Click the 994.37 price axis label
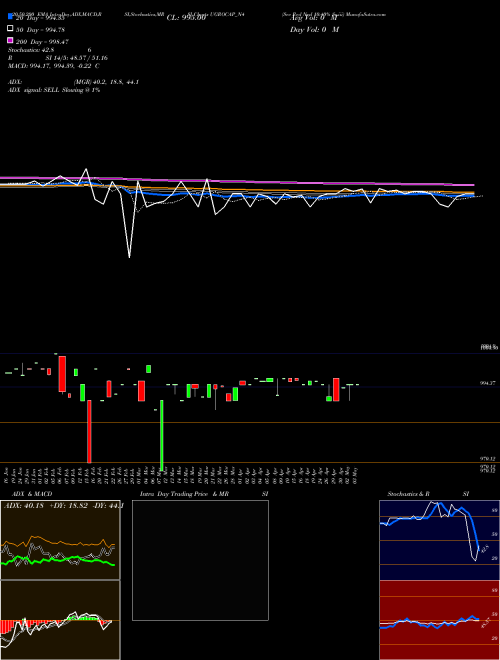 [x=489, y=383]
